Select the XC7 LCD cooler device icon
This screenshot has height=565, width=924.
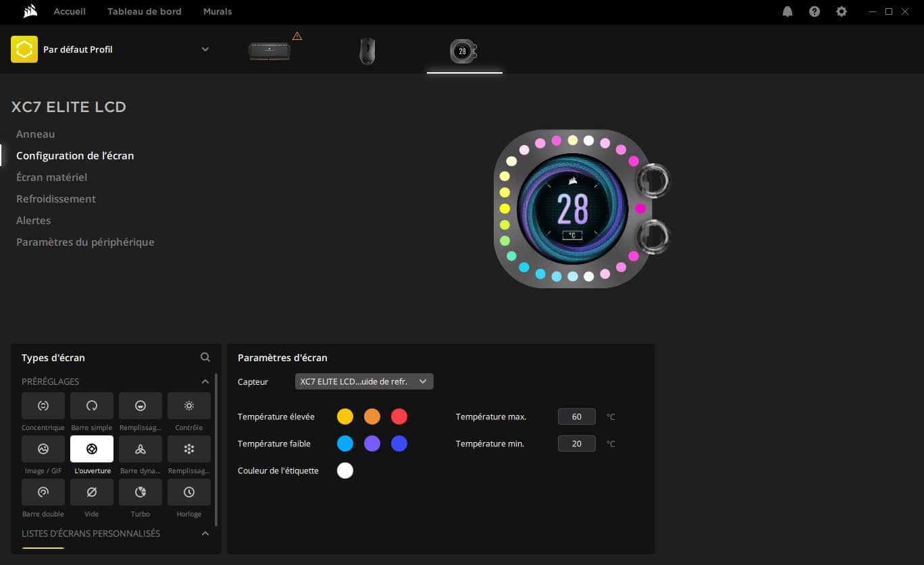point(464,51)
